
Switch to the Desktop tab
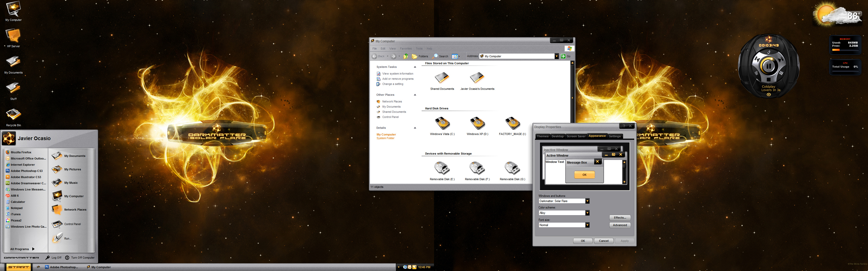coord(557,136)
